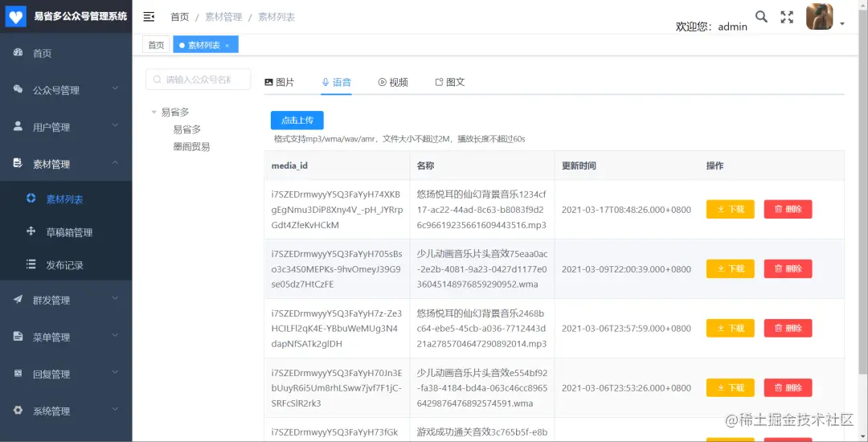Click the 素材管理 document icon
Image resolution: width=868 pixels, height=442 pixels.
[18, 163]
